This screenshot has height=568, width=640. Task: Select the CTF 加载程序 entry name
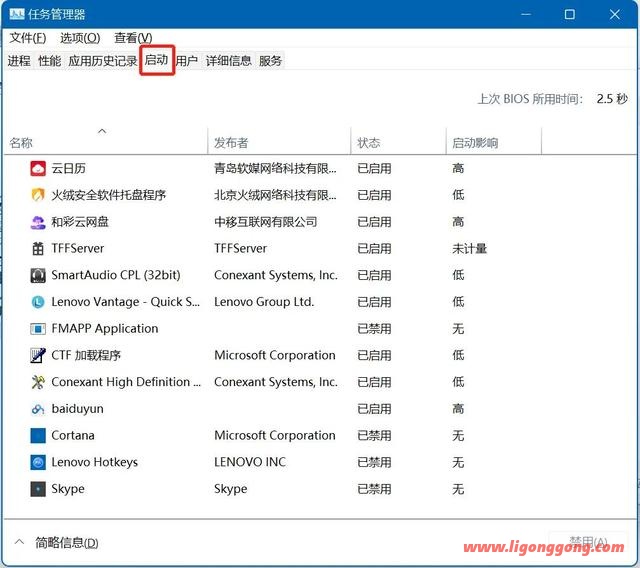(x=86, y=355)
